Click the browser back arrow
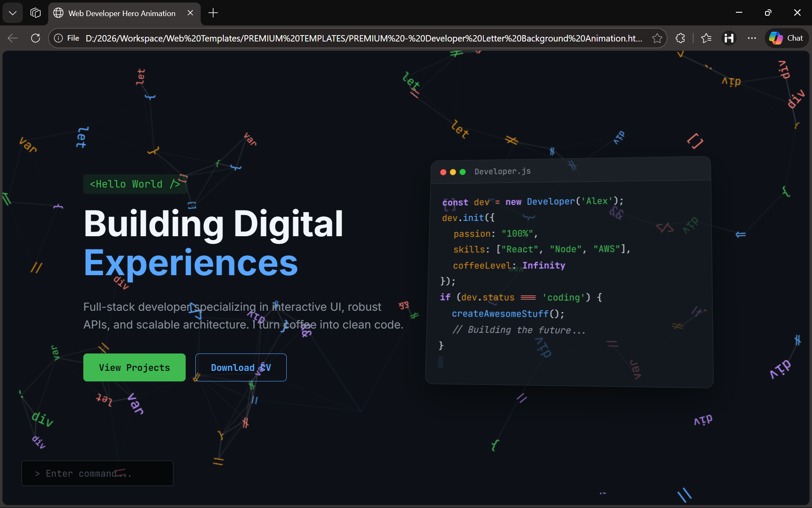 click(13, 38)
